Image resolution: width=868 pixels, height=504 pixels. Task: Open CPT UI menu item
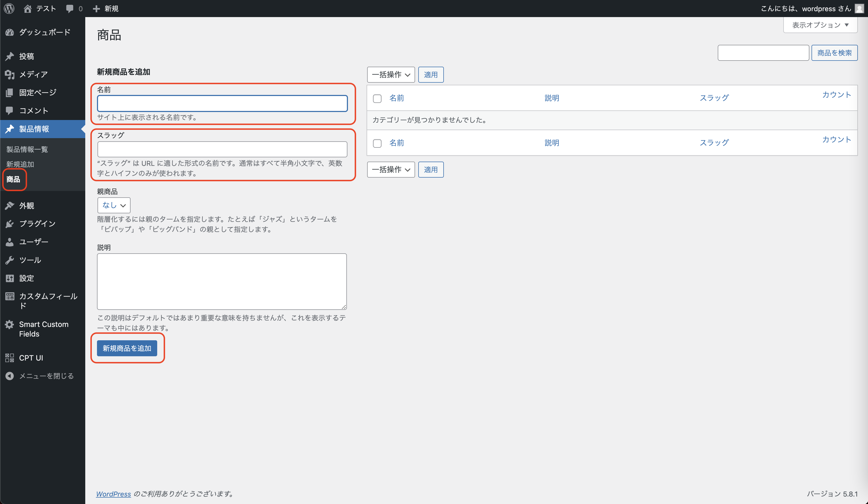click(43, 358)
